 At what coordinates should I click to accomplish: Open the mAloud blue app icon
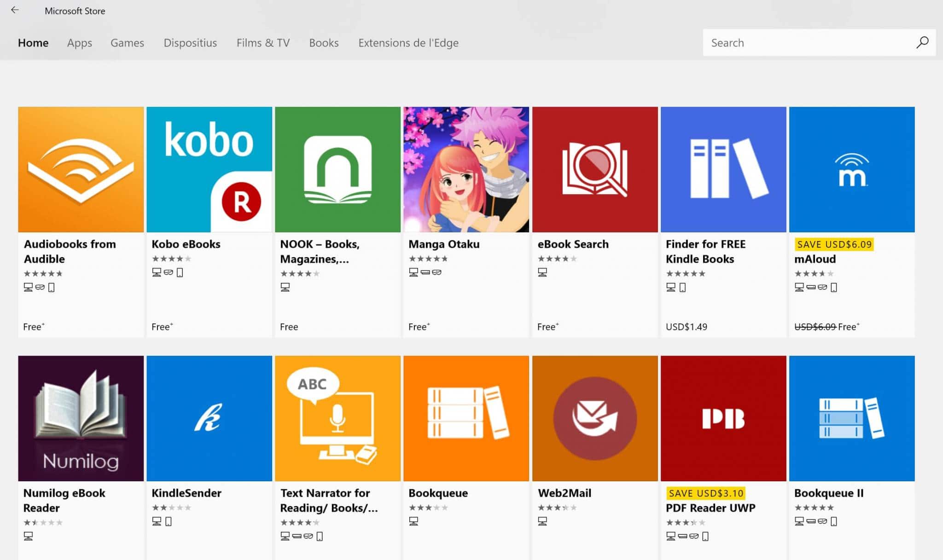click(x=852, y=169)
